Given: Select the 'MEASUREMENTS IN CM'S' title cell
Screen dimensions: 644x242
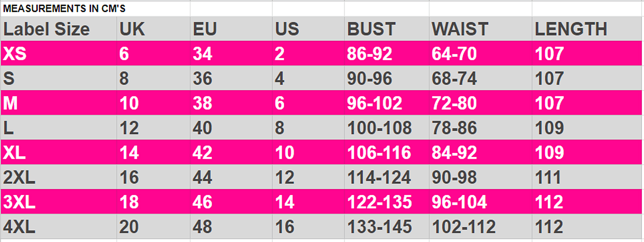Looking at the screenshot, I should [x=95, y=8].
